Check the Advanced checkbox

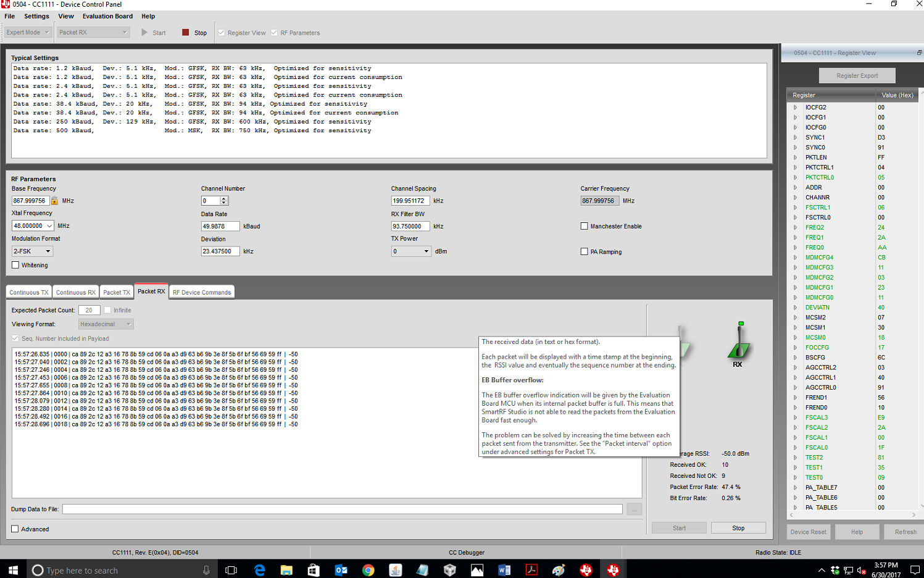coord(15,529)
